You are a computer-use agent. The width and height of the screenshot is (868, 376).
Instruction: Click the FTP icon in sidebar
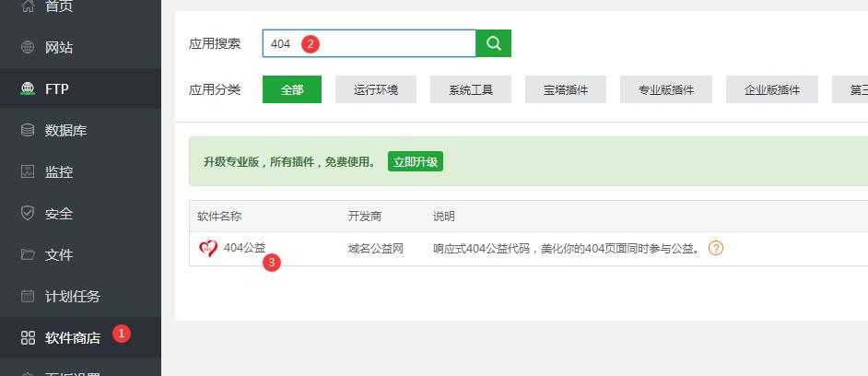[28, 89]
